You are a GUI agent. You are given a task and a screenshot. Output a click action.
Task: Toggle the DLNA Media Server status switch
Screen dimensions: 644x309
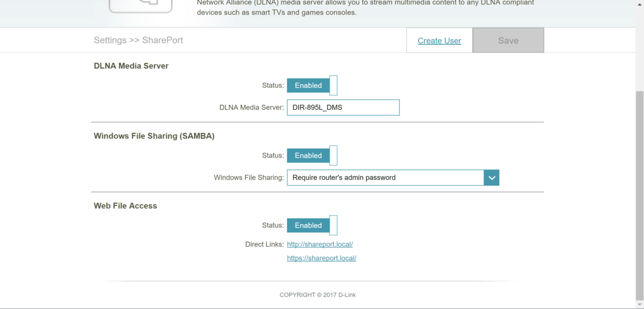[312, 86]
